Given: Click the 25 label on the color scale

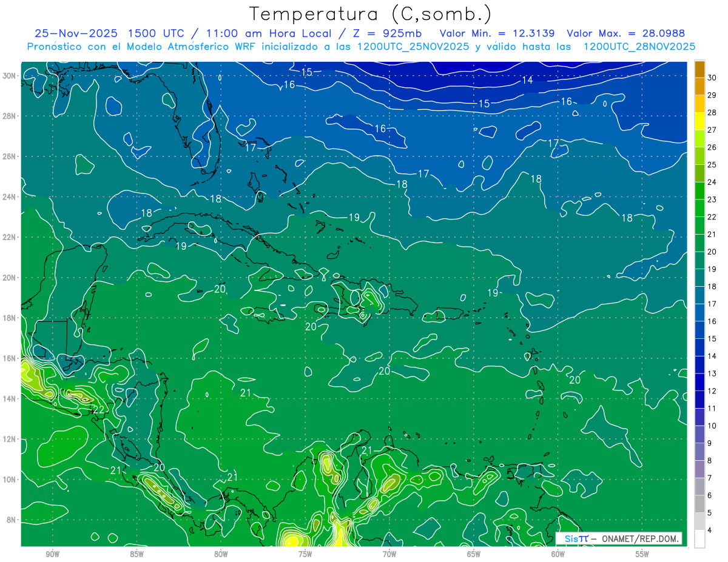Looking at the screenshot, I should coord(712,165).
